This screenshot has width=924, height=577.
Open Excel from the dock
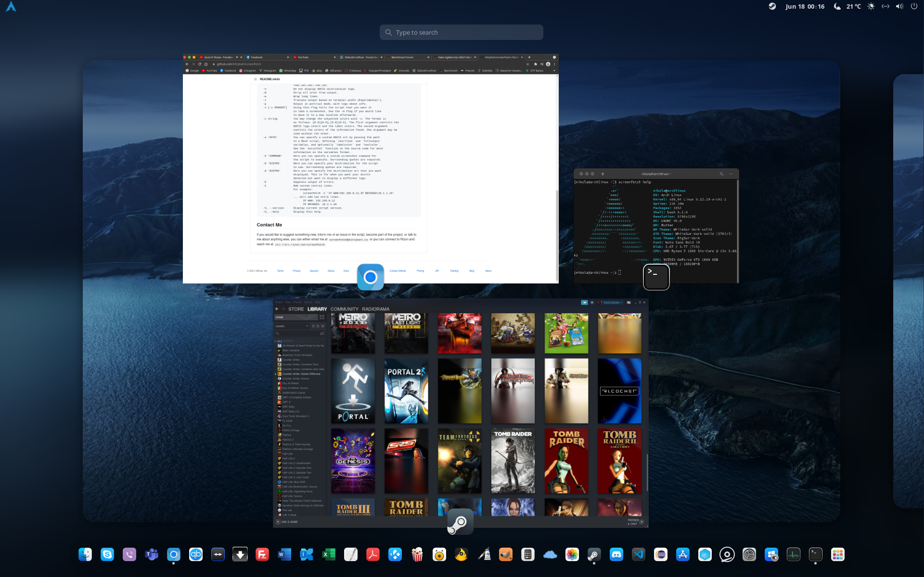point(329,554)
